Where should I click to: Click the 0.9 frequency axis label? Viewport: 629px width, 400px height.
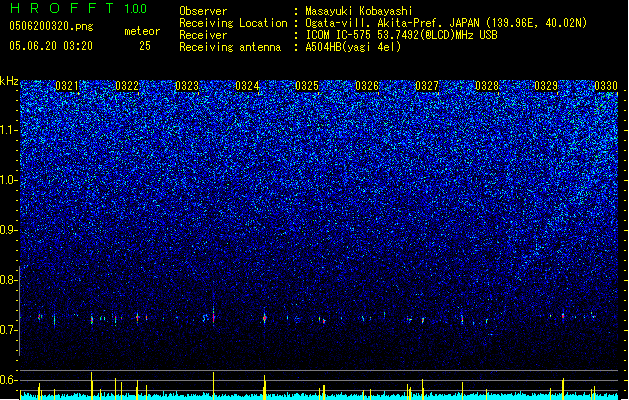point(9,230)
